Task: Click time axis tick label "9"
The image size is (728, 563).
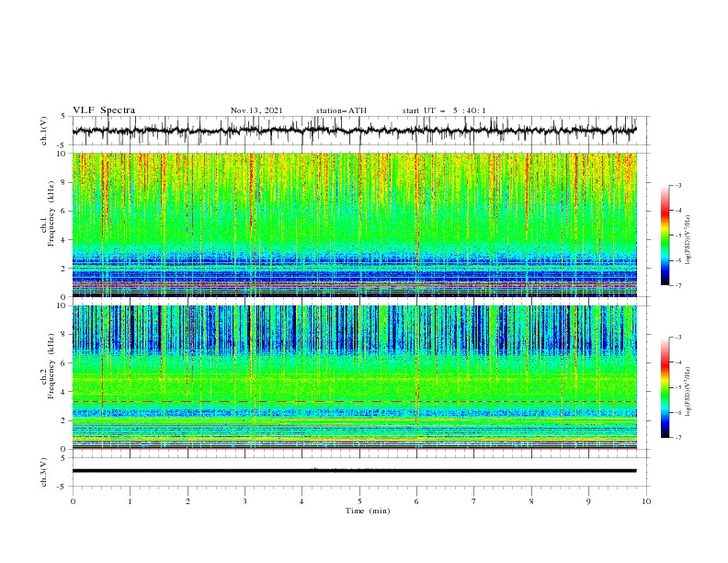Action: tap(588, 501)
